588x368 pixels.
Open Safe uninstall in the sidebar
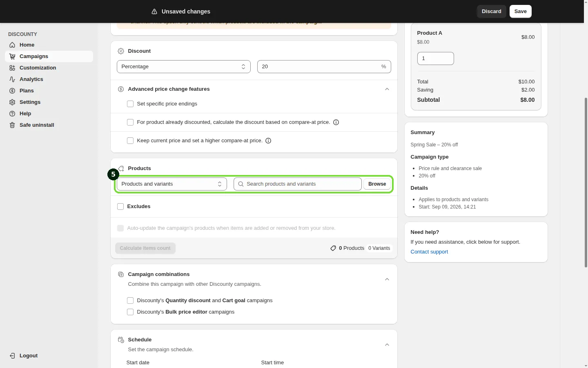pyautogui.click(x=49, y=125)
